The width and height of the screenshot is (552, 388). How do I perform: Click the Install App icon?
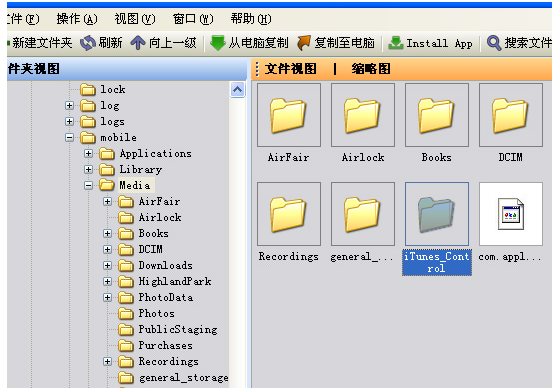click(x=396, y=43)
